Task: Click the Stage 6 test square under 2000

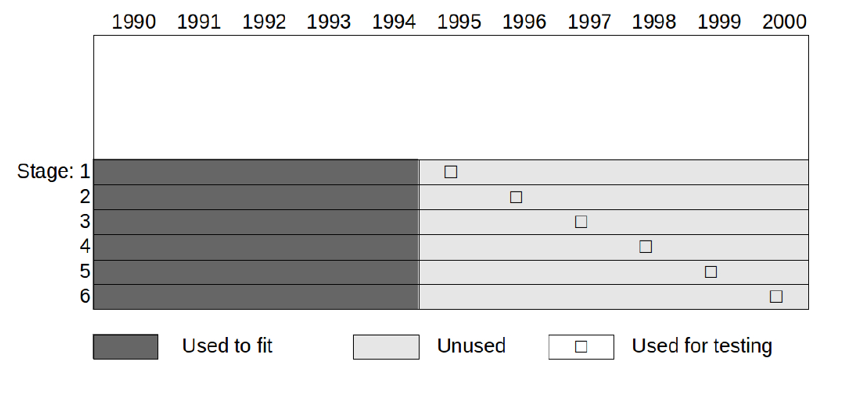Action: (x=776, y=297)
